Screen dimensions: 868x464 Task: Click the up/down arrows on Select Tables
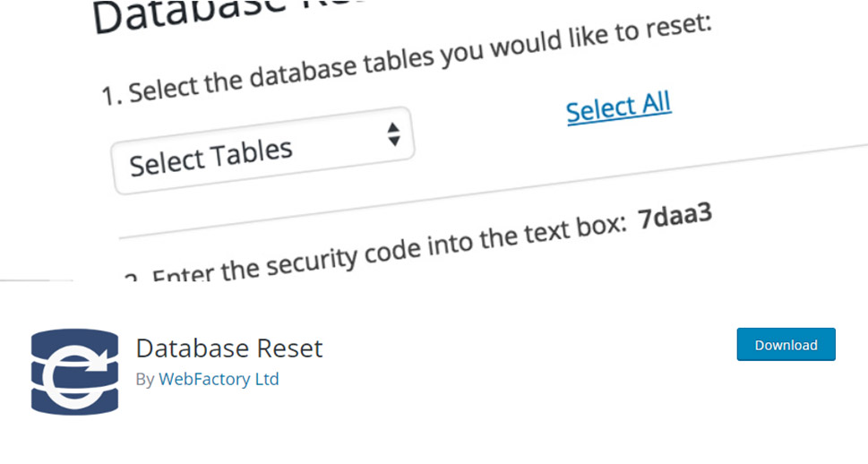click(x=393, y=134)
